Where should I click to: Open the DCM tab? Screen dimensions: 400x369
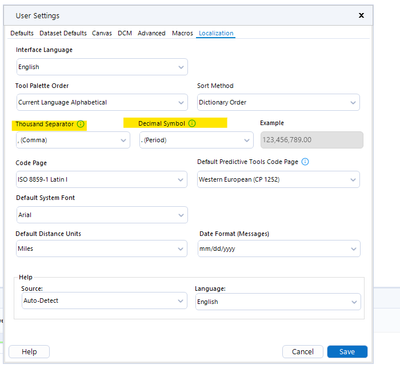[125, 33]
